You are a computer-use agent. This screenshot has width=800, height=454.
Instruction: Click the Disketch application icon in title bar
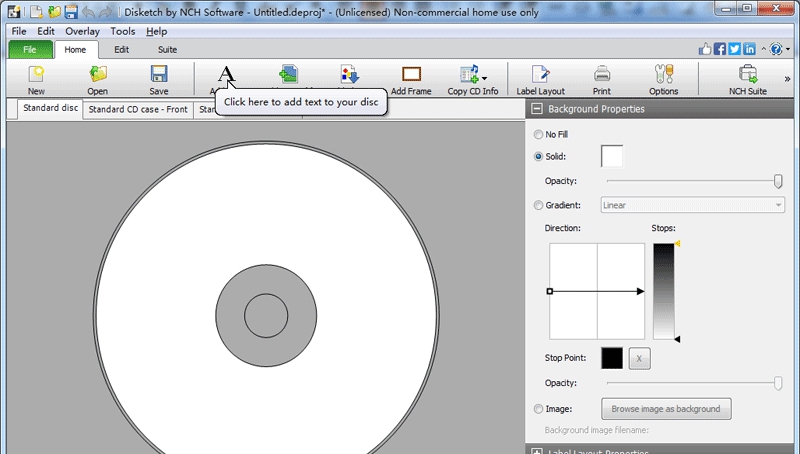(x=14, y=12)
